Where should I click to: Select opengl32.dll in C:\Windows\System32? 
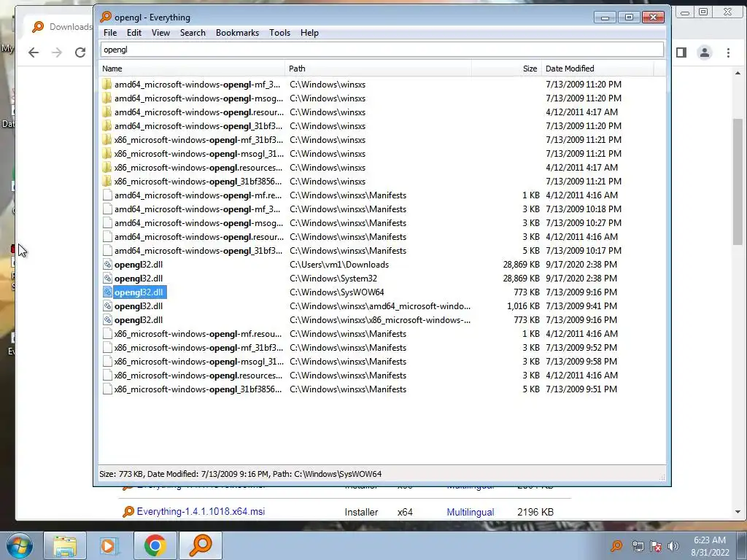click(138, 279)
